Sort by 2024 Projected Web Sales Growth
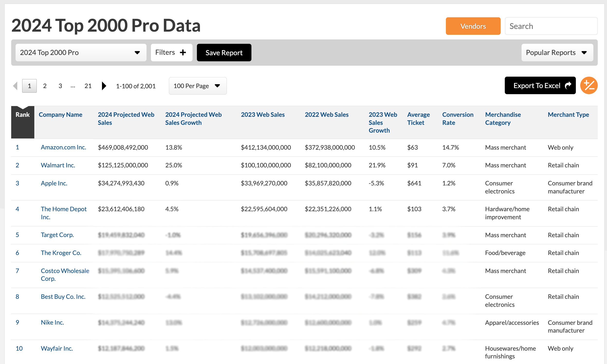This screenshot has height=364, width=607. click(x=193, y=118)
